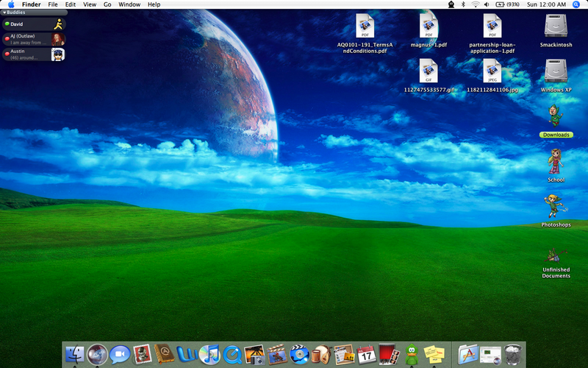Screen dimensions: 588x368
Task: Open Adium green duck in the Dock
Action: [412, 355]
